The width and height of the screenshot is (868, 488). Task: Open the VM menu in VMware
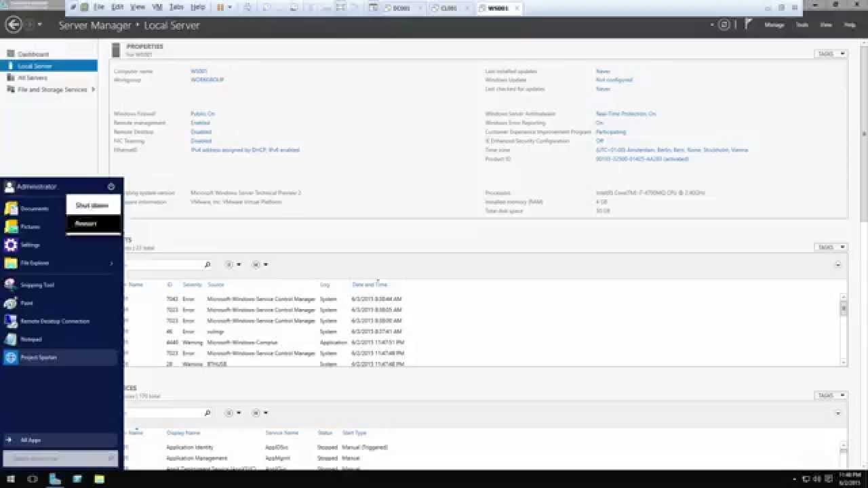[x=157, y=7]
